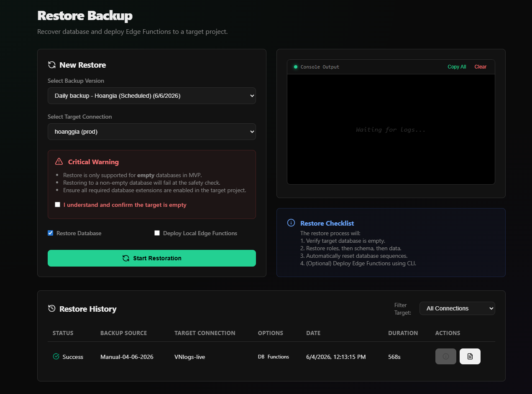Click the Restore History clock icon
Screen dimensions: 532x394
[52, 308]
